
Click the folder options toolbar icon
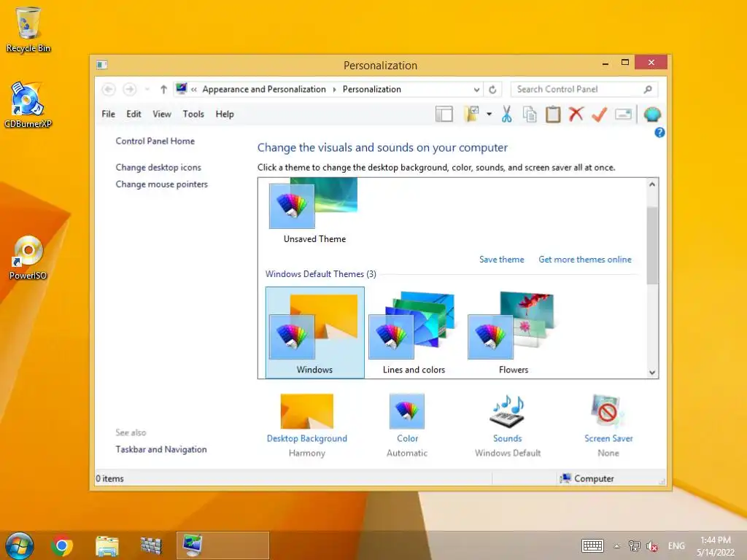[471, 114]
